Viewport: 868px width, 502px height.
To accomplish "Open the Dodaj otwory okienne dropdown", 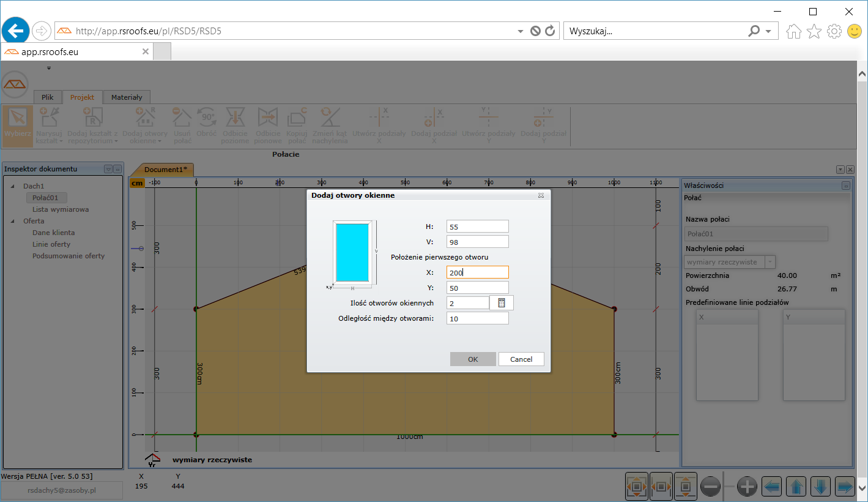I will point(160,141).
